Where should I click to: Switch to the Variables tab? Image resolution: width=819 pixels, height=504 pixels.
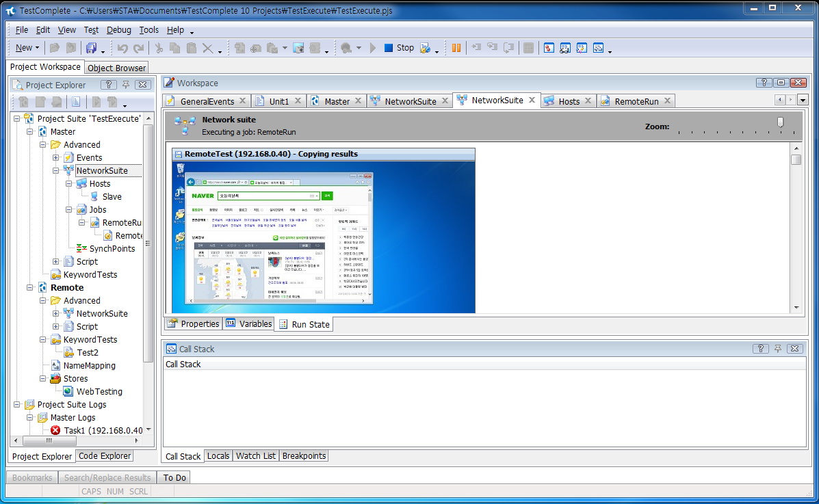(249, 324)
